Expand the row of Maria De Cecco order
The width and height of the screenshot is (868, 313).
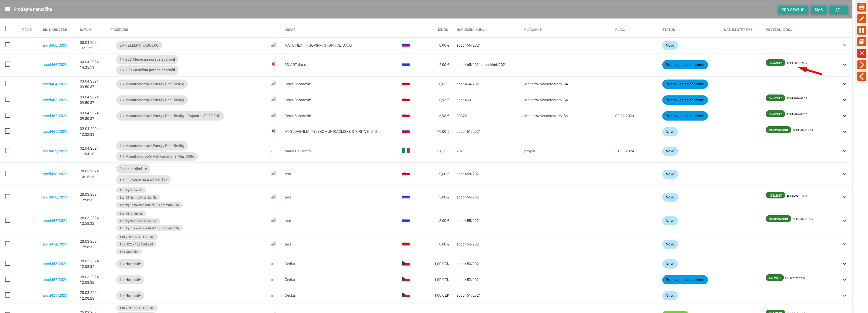pyautogui.click(x=844, y=151)
